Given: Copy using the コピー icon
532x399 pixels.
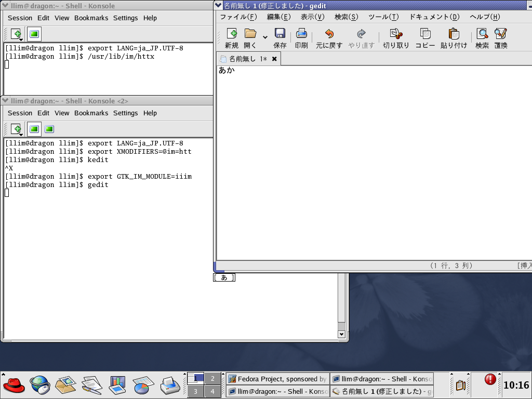Looking at the screenshot, I should (x=425, y=34).
